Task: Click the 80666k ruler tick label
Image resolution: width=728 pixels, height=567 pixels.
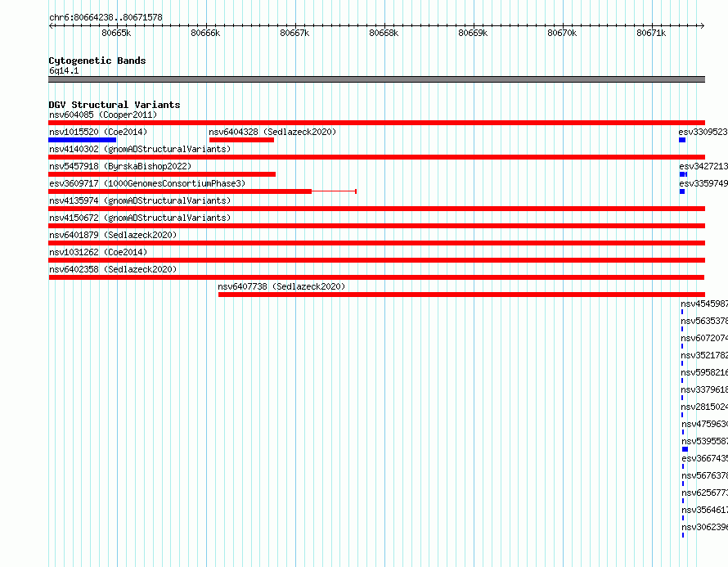Action: coord(205,33)
